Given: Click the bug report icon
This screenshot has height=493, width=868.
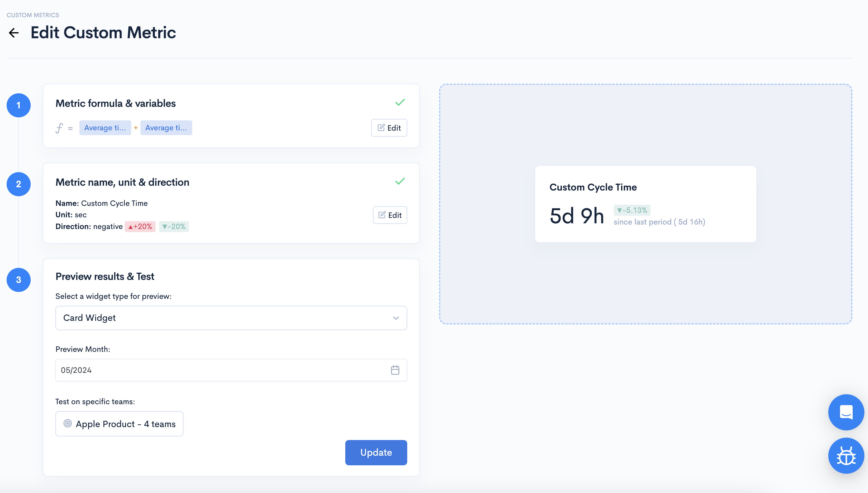Looking at the screenshot, I should [x=846, y=456].
